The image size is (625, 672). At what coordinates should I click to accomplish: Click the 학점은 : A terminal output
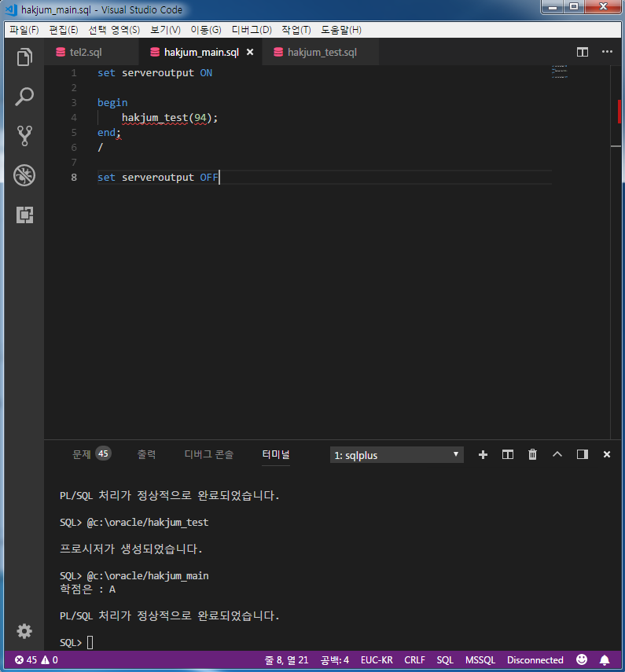click(88, 589)
